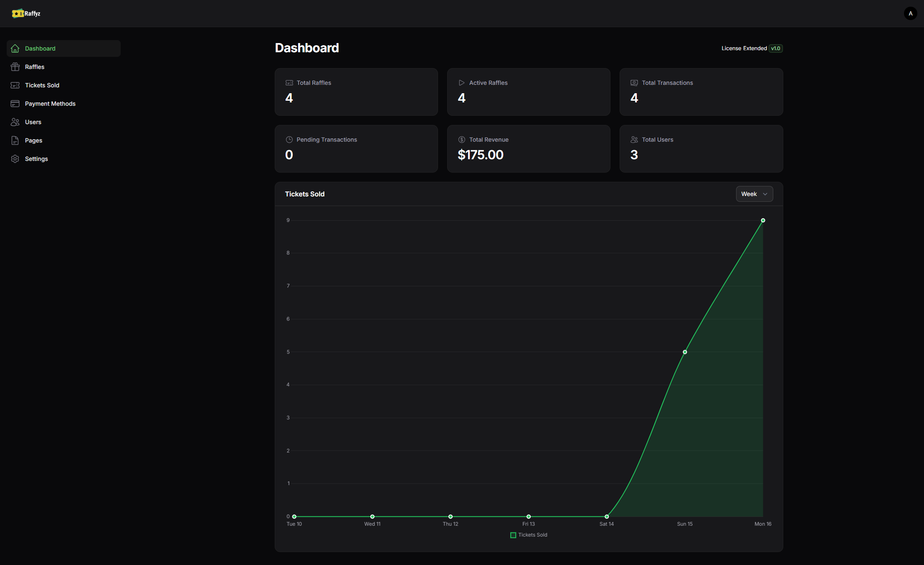Click the Pending Transactions card

[356, 148]
